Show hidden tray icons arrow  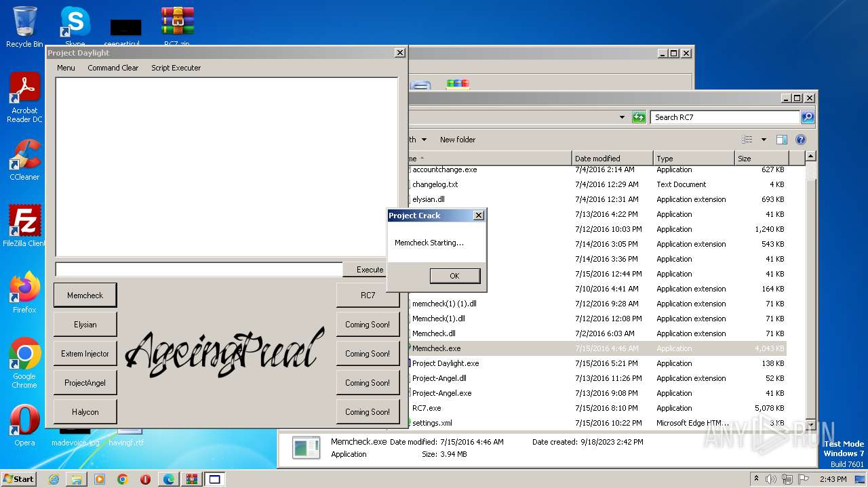(756, 479)
